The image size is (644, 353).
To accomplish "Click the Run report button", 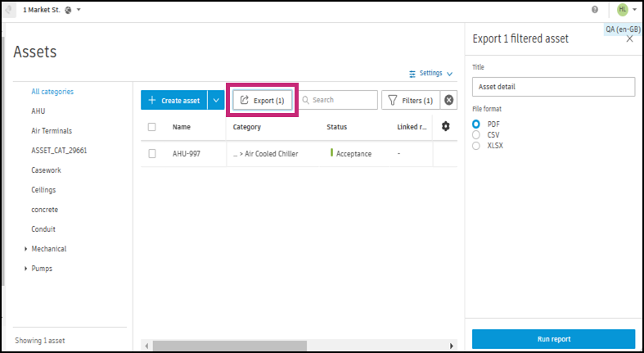I will [554, 339].
